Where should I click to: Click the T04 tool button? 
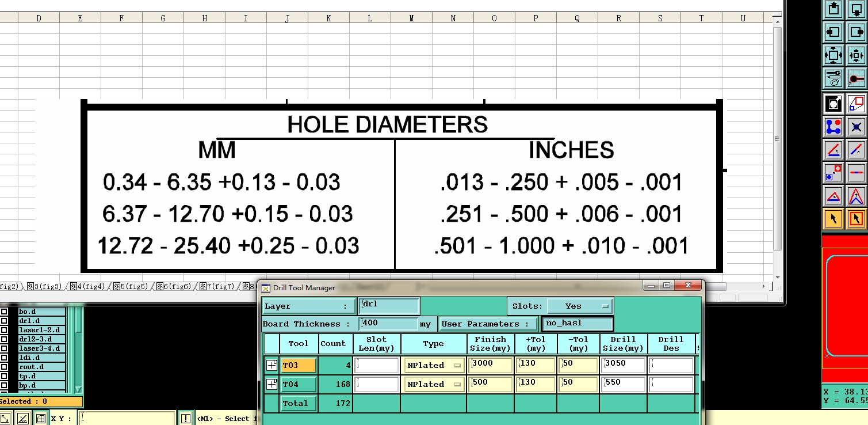coord(299,384)
